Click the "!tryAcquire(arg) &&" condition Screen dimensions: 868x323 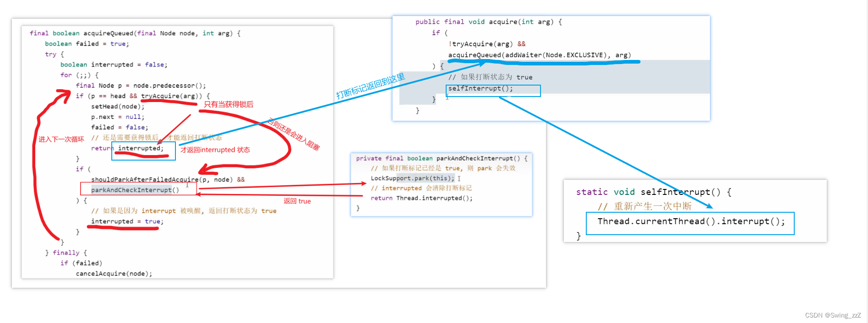(x=487, y=44)
